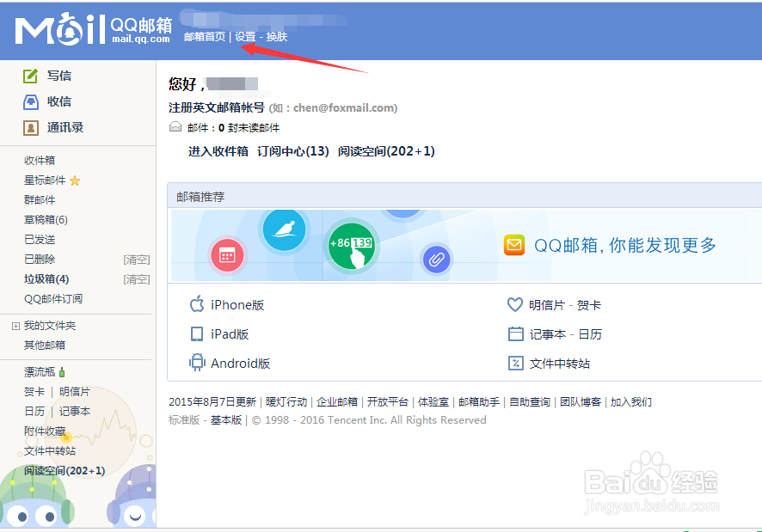The height and width of the screenshot is (532, 762).
Task: Open the 已删除 folder
Action: [x=40, y=260]
